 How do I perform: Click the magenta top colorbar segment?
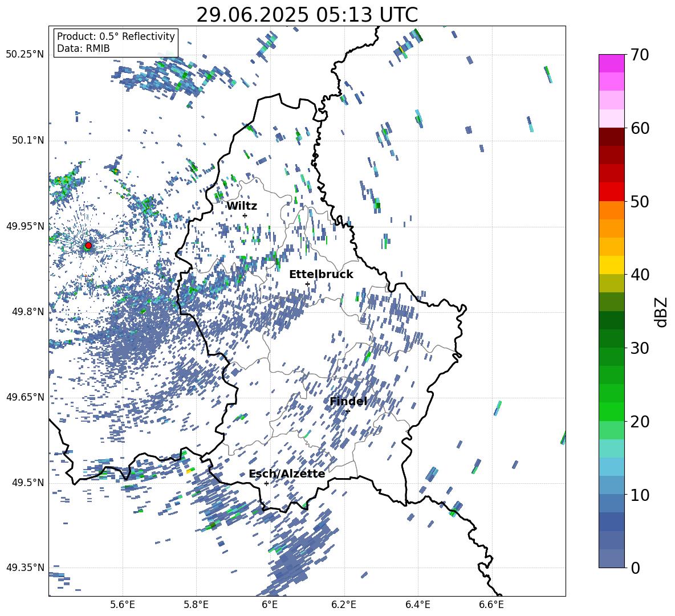(611, 63)
